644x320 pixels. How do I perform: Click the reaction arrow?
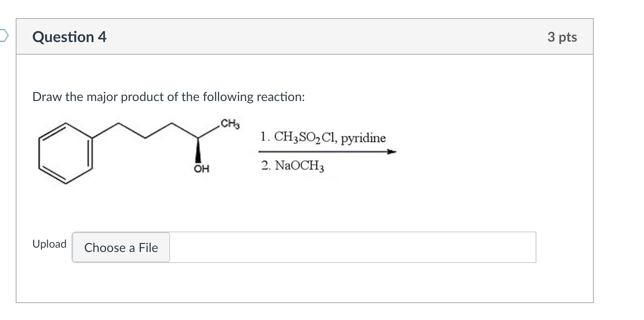327,152
